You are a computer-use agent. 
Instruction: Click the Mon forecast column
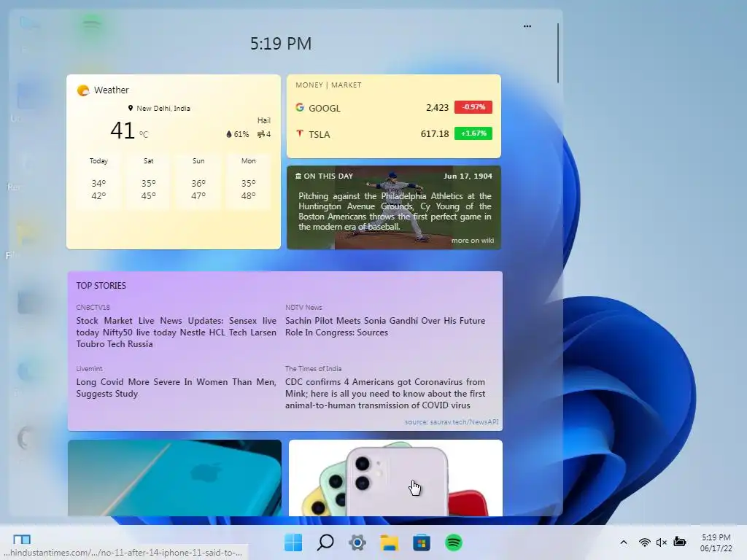click(248, 181)
